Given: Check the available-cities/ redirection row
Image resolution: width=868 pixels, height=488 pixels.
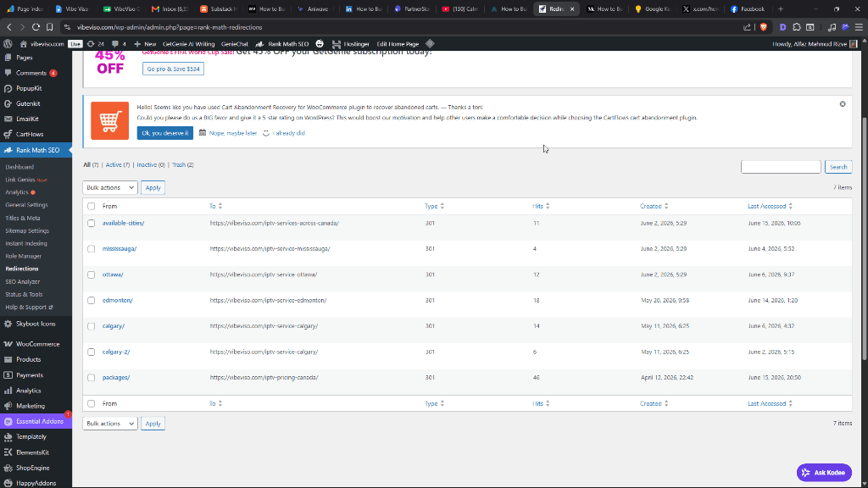Looking at the screenshot, I should click(92, 224).
